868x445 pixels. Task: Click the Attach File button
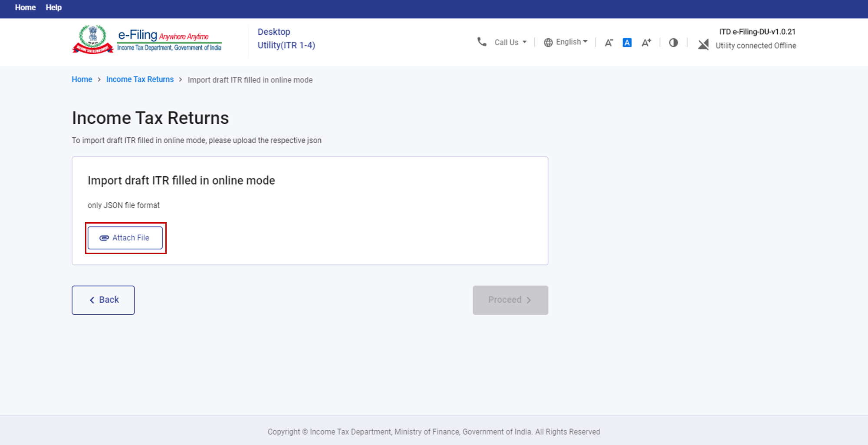tap(125, 238)
